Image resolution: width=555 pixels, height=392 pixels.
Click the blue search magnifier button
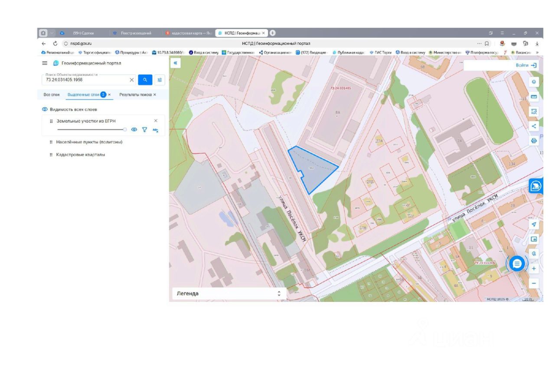tap(145, 80)
